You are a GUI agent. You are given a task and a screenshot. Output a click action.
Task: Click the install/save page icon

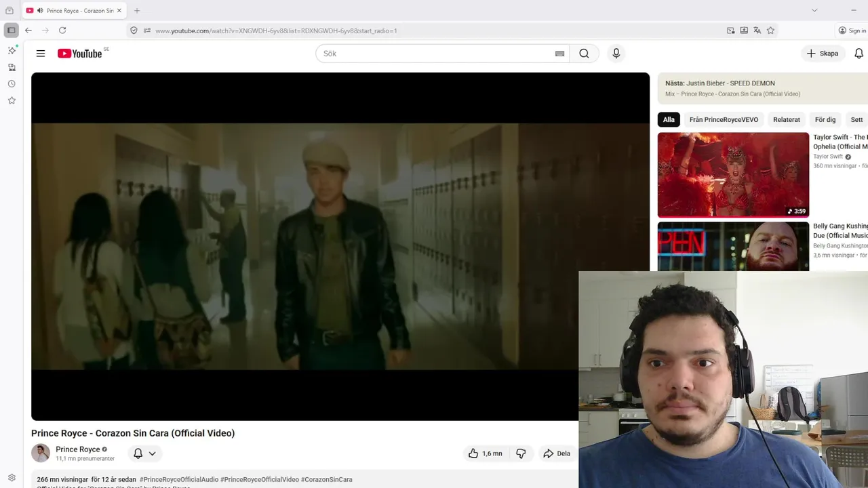744,30
